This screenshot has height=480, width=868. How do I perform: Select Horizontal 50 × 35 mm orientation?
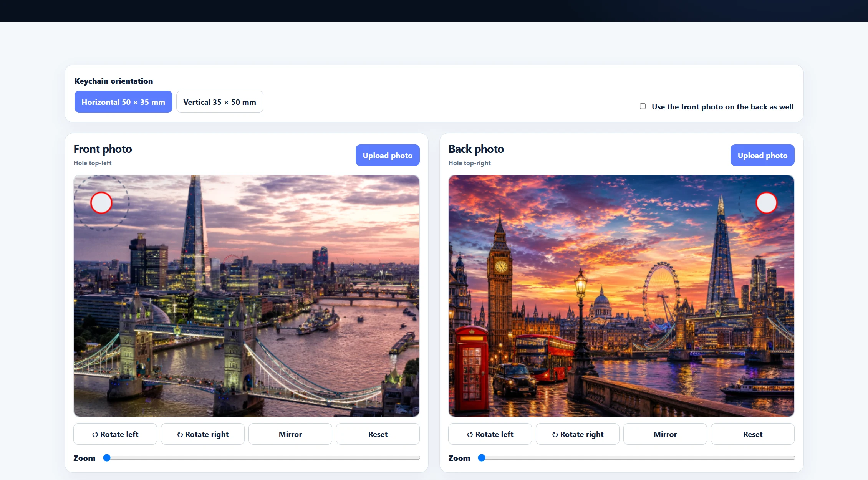[123, 102]
